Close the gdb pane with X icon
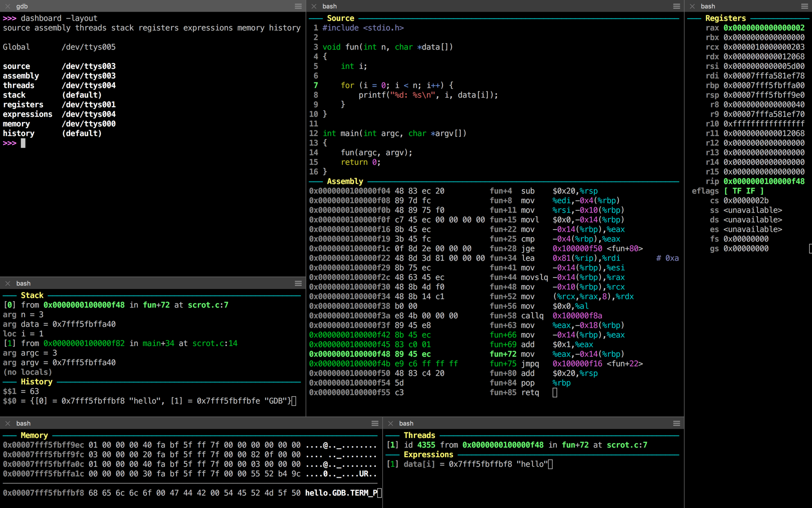The height and width of the screenshot is (508, 812). click(8, 6)
